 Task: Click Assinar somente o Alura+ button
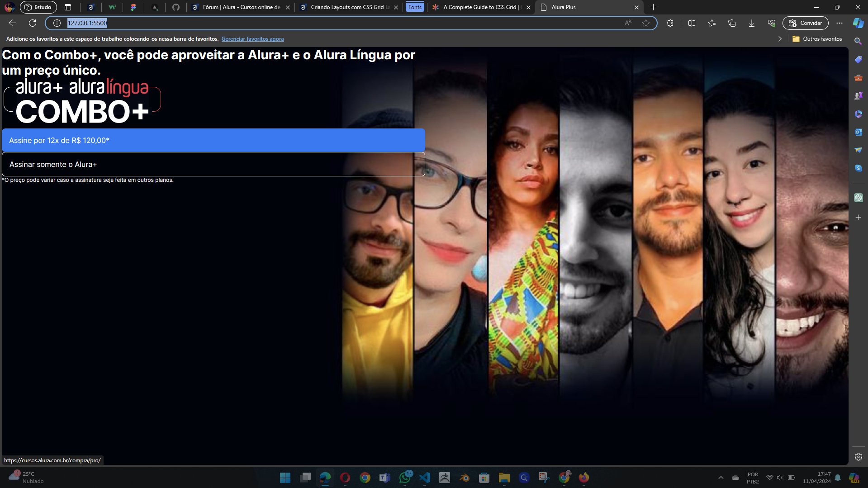[x=213, y=164]
